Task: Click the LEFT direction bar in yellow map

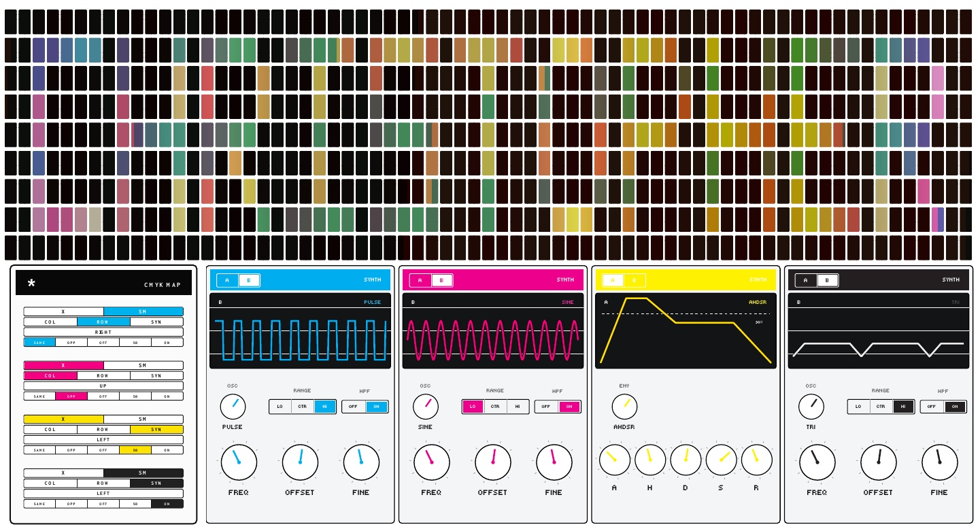Action: (103, 439)
